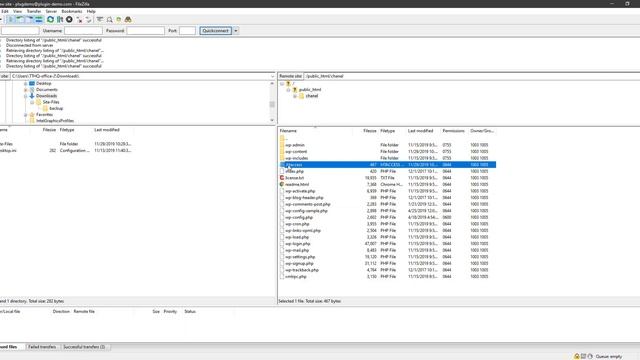This screenshot has height=360, width=640.
Task: Toggle the transfer queue display icon
Action: [39, 19]
